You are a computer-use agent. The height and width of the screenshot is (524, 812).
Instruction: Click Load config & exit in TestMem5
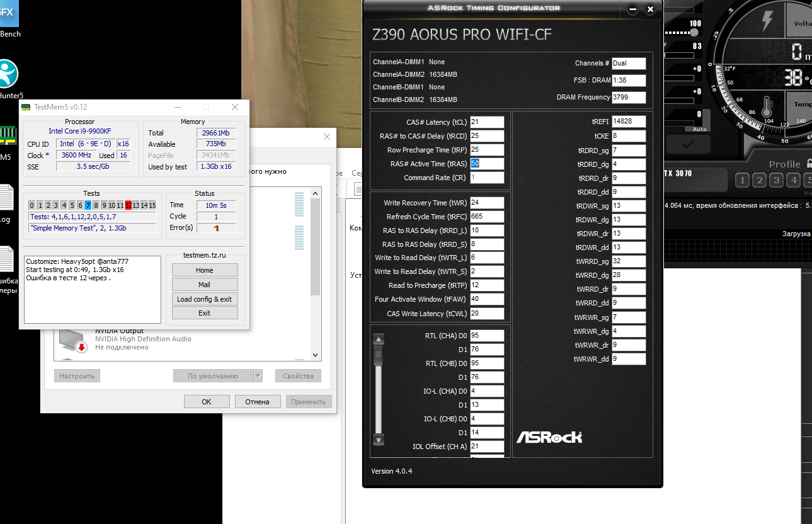point(205,299)
